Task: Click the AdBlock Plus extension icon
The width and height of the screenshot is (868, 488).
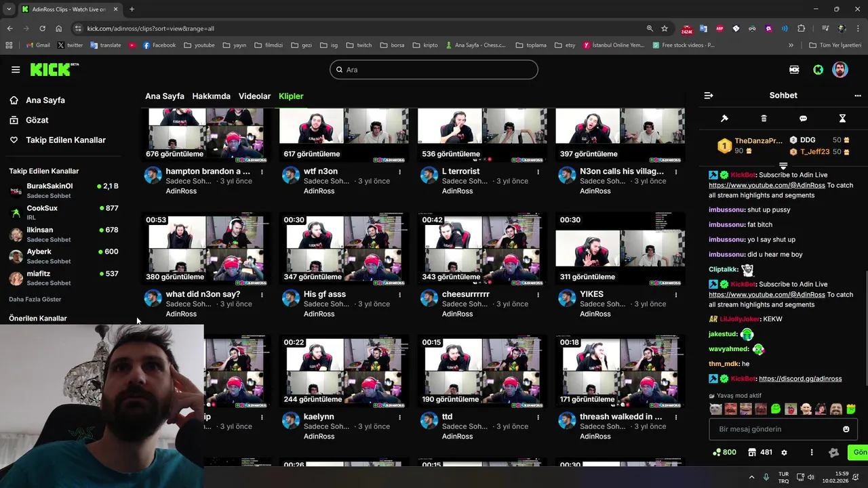Action: click(x=719, y=28)
